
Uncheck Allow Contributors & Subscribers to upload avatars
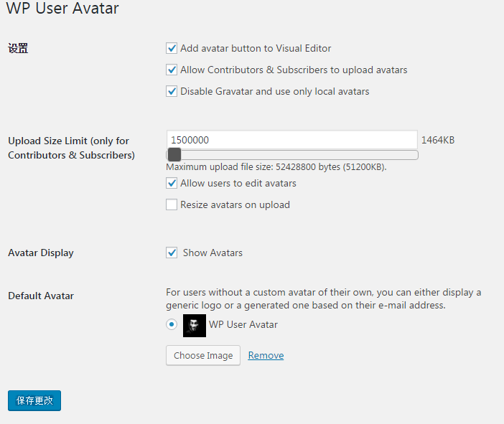tap(172, 70)
